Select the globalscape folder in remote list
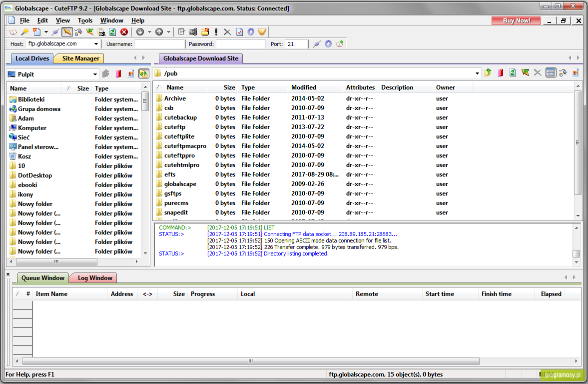This screenshot has width=588, height=384. tap(180, 184)
